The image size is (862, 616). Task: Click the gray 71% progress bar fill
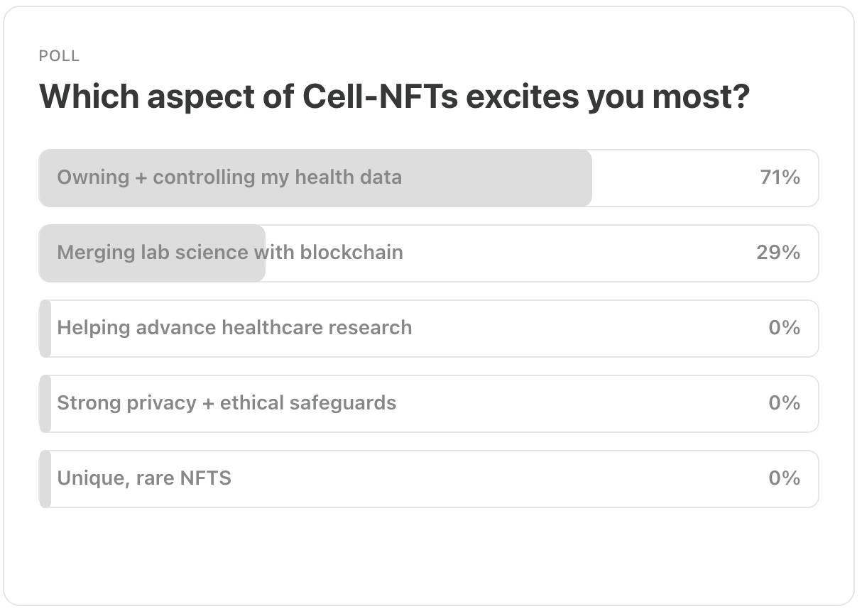click(x=316, y=178)
